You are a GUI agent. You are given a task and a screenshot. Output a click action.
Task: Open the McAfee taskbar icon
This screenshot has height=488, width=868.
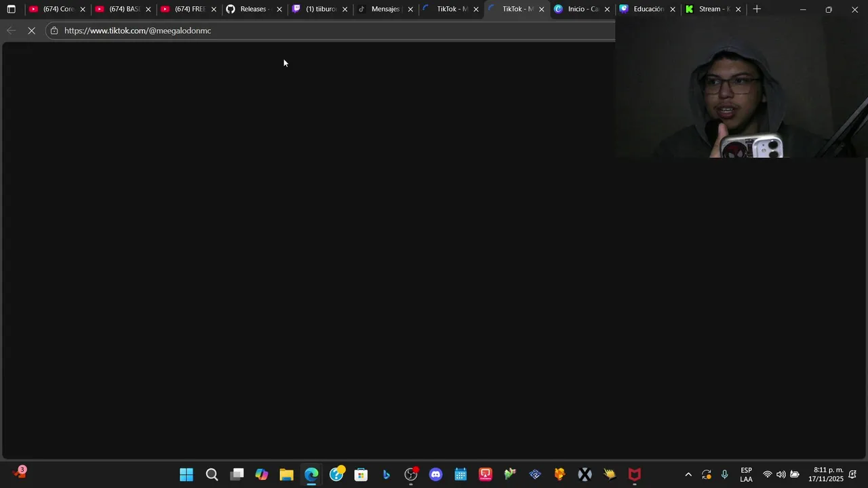635,474
